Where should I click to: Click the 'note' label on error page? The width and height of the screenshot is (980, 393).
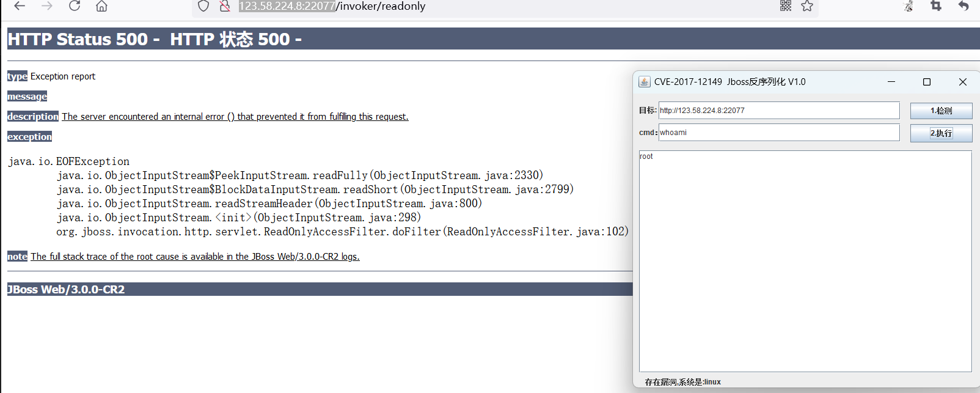coord(17,257)
